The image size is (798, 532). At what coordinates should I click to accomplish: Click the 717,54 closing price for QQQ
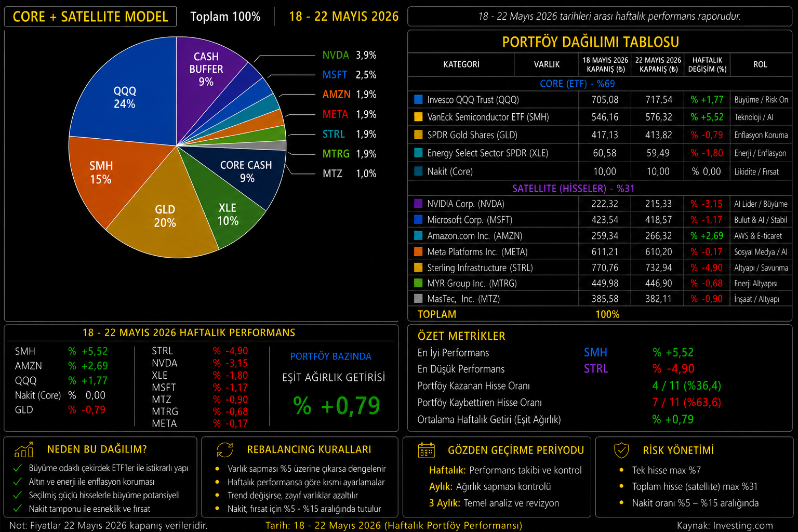coord(659,99)
